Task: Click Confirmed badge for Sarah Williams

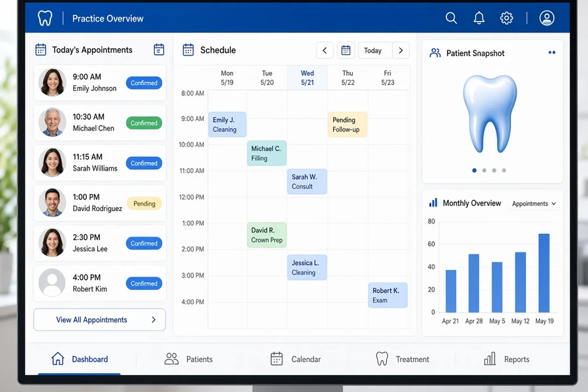Action: 144,163
